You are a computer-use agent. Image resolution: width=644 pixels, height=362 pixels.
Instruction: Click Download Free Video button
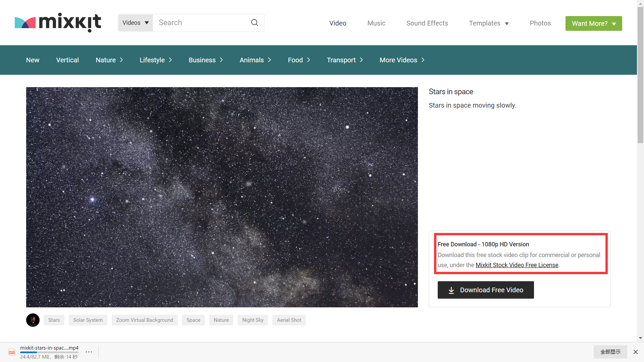pyautogui.click(x=485, y=290)
